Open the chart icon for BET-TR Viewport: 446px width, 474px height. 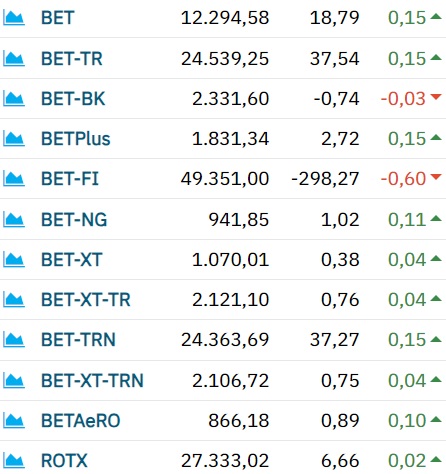click(14, 59)
